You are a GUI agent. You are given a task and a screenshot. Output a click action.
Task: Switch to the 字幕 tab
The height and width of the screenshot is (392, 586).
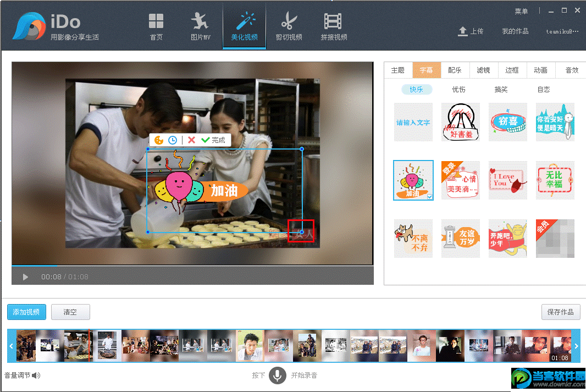pos(427,70)
